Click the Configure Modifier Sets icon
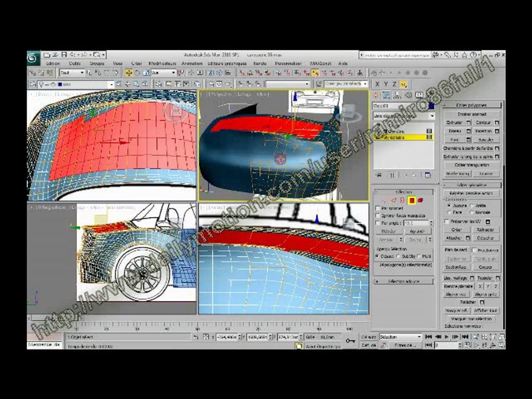 click(427, 175)
